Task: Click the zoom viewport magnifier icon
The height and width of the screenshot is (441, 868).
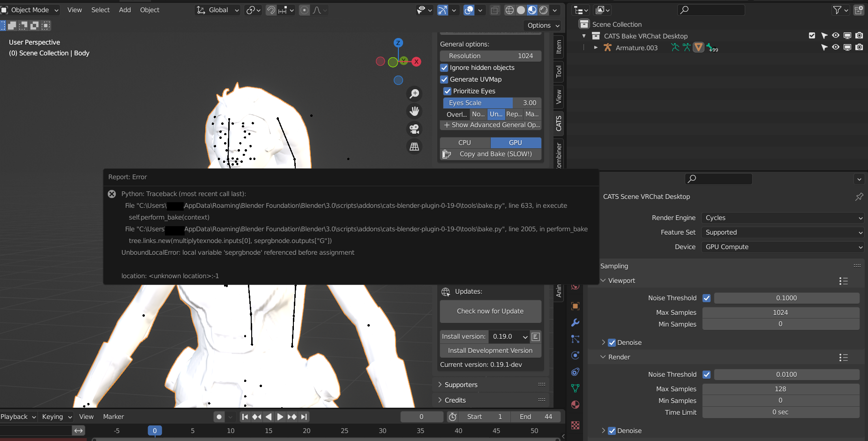Action: 414,94
